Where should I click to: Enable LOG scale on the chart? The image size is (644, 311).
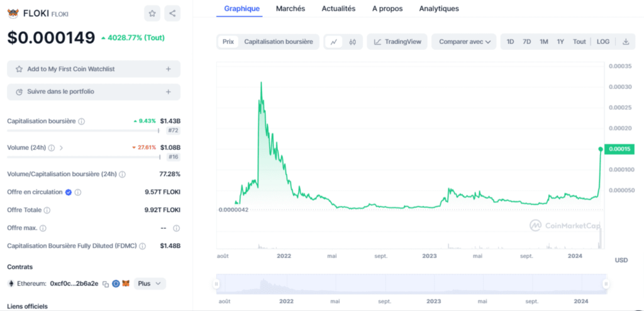tap(602, 42)
